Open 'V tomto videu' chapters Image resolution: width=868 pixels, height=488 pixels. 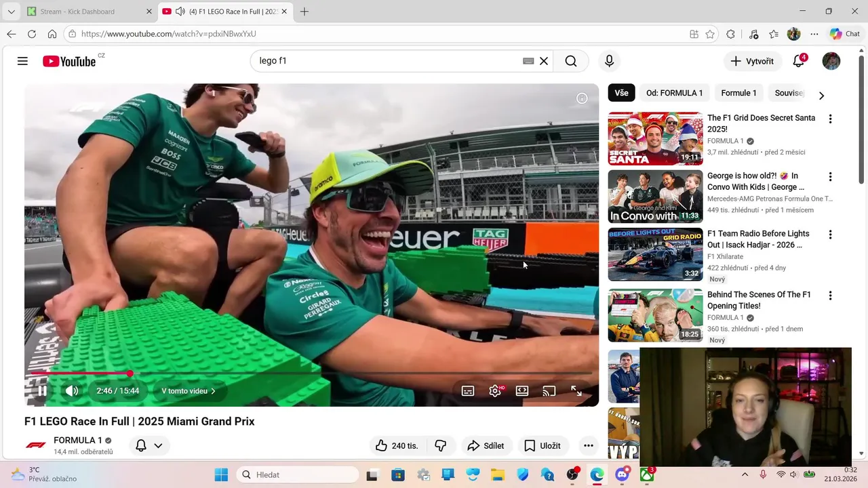188,391
